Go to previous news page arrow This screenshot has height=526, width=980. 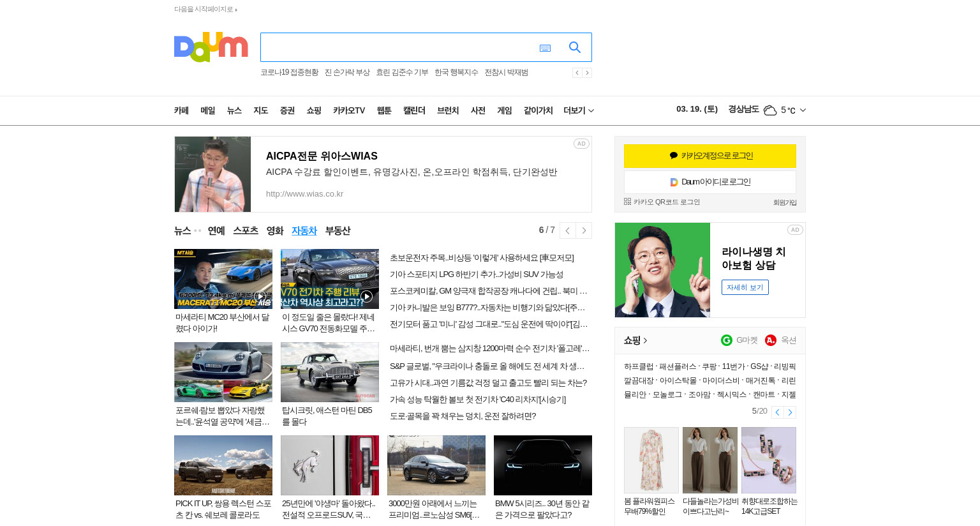[567, 230]
